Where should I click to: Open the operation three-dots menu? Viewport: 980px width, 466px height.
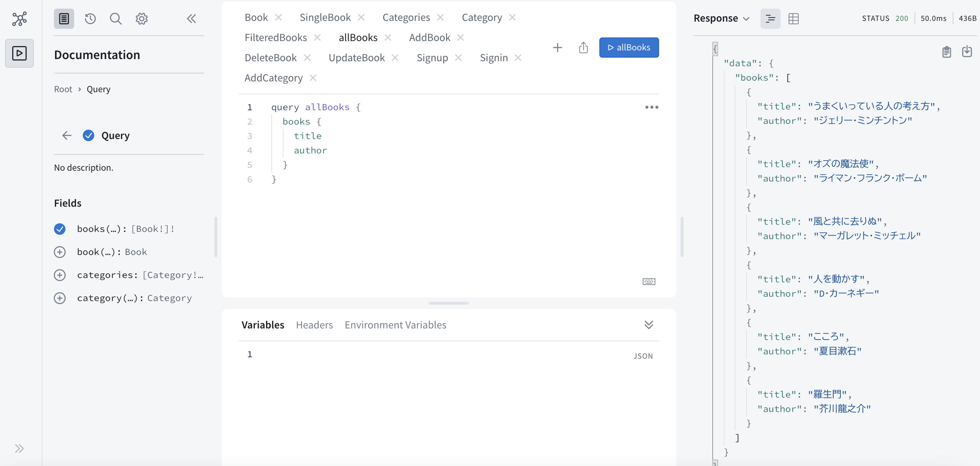652,107
